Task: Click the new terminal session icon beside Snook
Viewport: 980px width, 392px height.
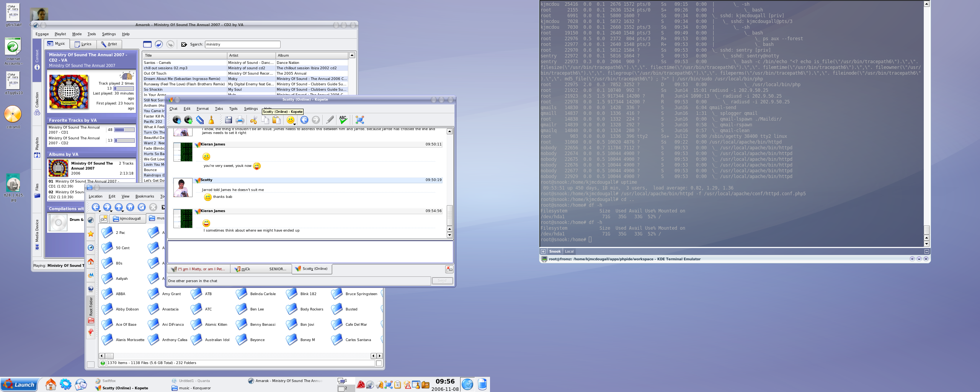Action: click(543, 252)
